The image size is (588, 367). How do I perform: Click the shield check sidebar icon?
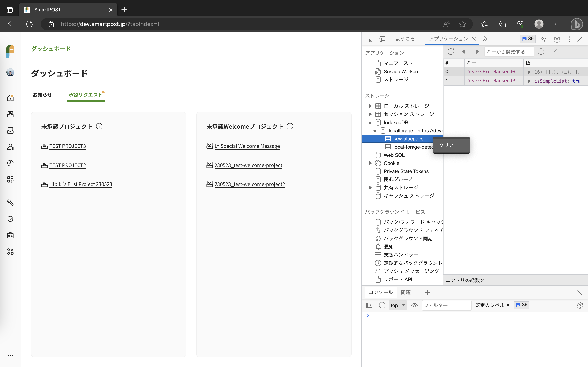[x=10, y=219]
